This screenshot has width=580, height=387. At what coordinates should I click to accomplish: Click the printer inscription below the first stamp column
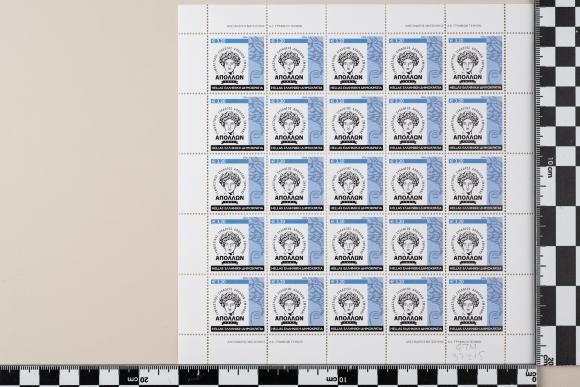click(265, 342)
